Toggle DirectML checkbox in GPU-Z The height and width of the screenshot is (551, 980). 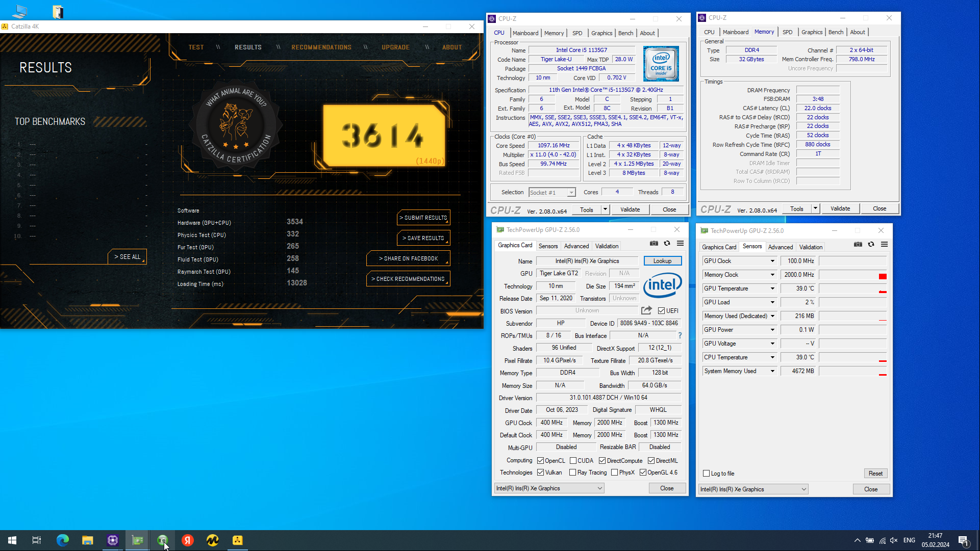pyautogui.click(x=651, y=461)
